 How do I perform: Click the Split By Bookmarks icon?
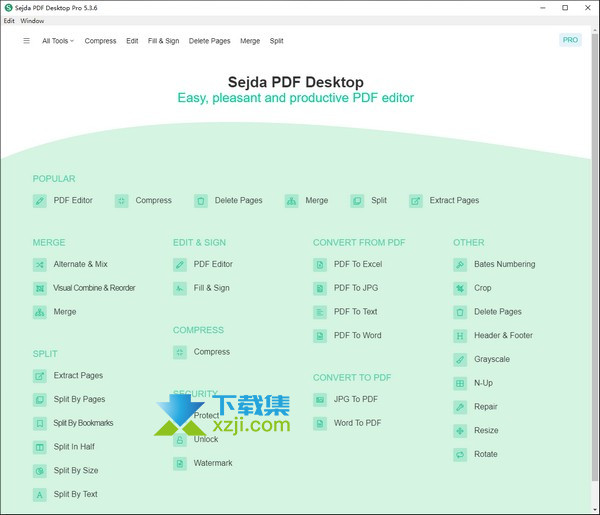39,424
